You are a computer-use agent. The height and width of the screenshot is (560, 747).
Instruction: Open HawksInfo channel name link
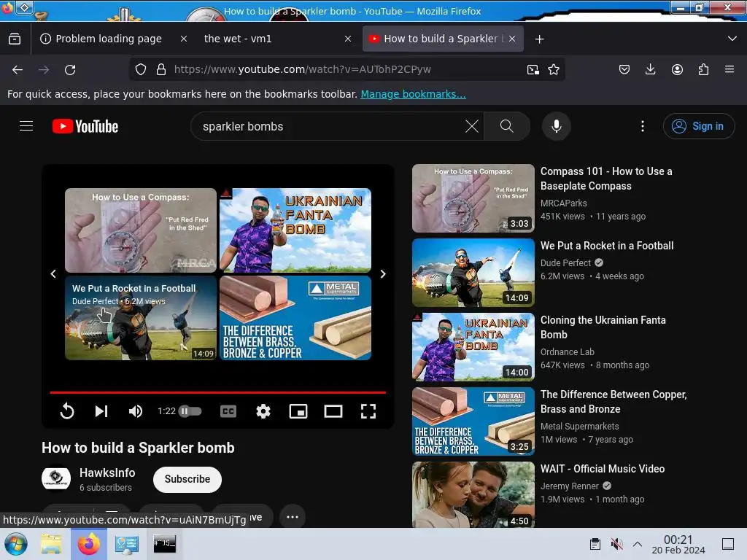[107, 472]
